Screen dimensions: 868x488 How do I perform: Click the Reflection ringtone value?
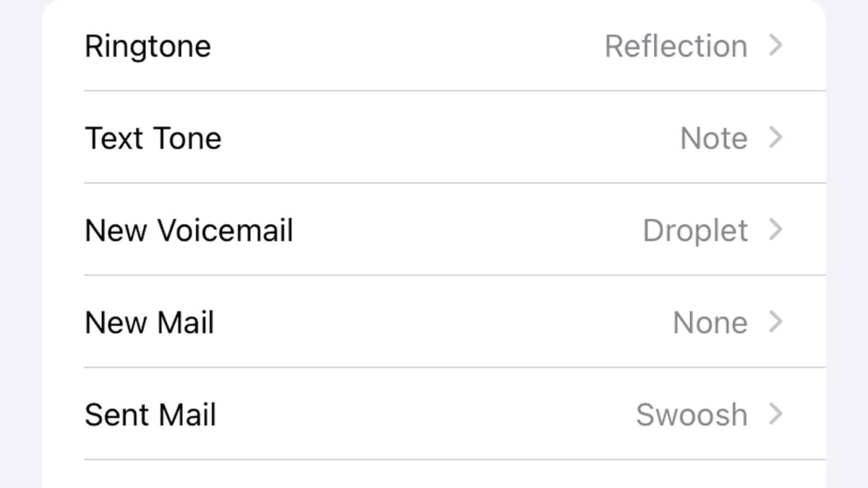coord(676,46)
